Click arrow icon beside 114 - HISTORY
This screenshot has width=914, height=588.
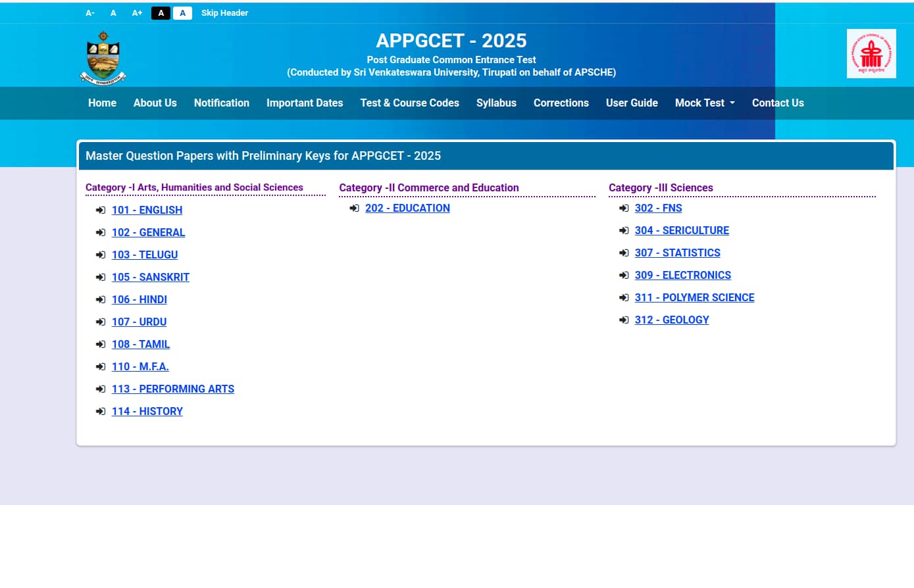101,412
